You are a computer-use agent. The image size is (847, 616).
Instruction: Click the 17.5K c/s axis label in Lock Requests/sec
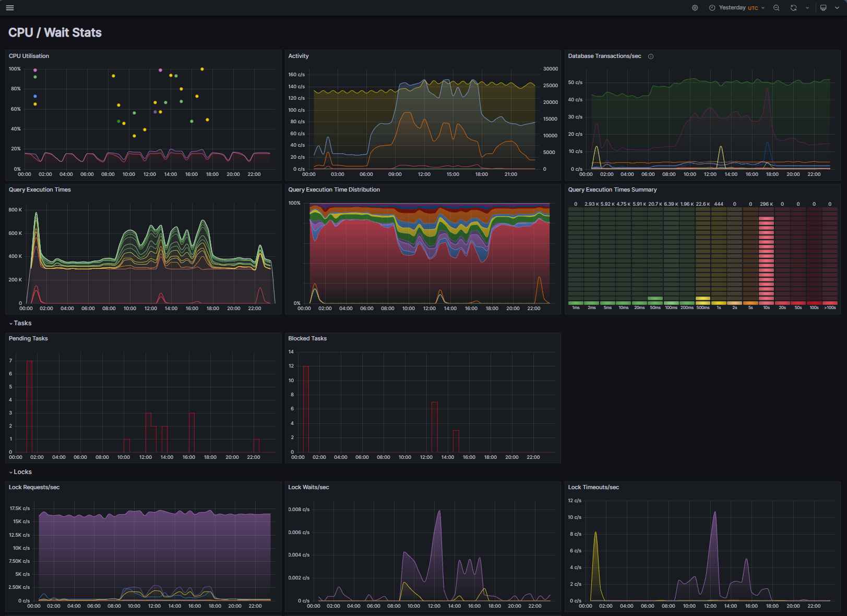click(20, 508)
